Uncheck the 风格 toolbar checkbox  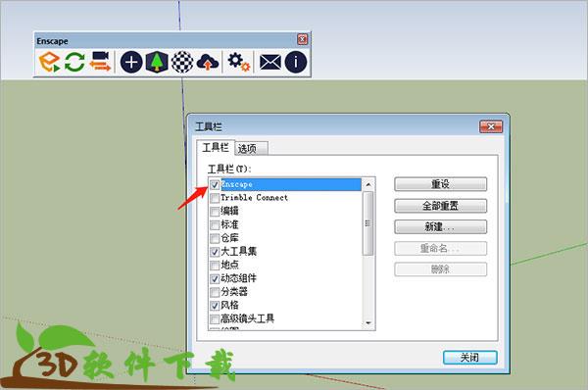[x=215, y=306]
